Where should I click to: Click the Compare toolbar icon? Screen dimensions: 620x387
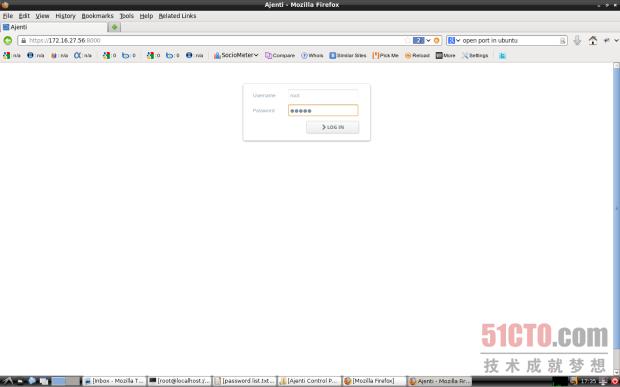[280, 56]
